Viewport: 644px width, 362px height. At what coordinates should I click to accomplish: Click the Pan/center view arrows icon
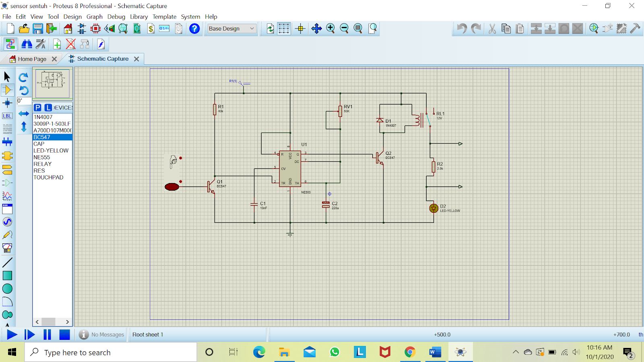click(316, 29)
